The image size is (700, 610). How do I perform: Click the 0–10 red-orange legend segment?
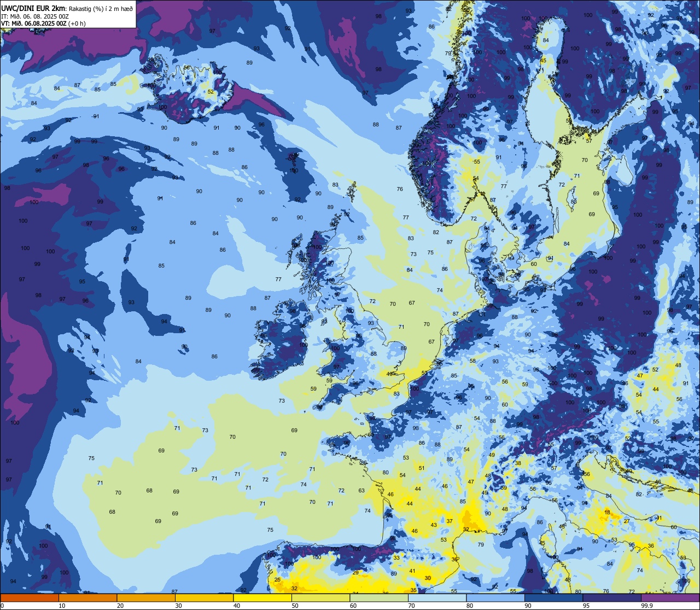click(x=30, y=597)
